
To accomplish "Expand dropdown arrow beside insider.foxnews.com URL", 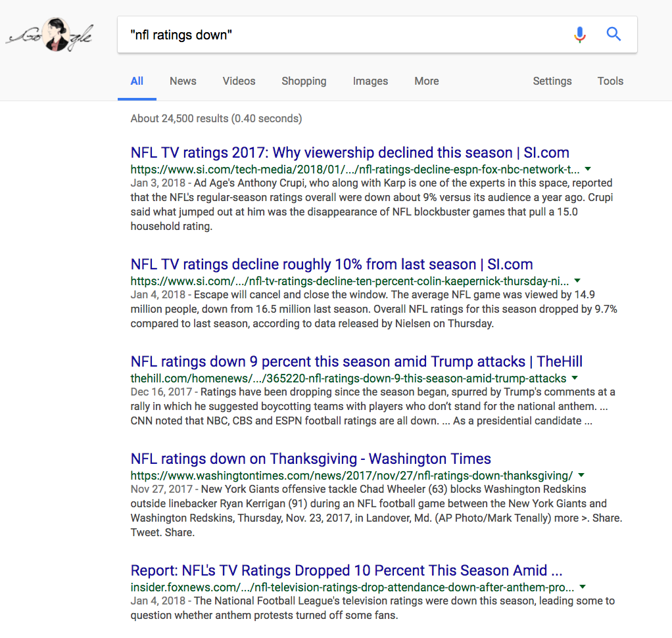I will click(x=583, y=587).
